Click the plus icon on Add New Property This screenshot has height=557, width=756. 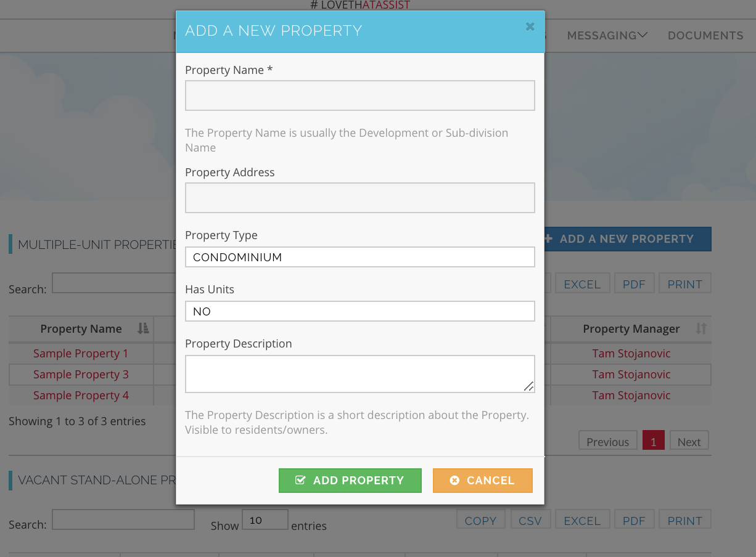coord(548,238)
